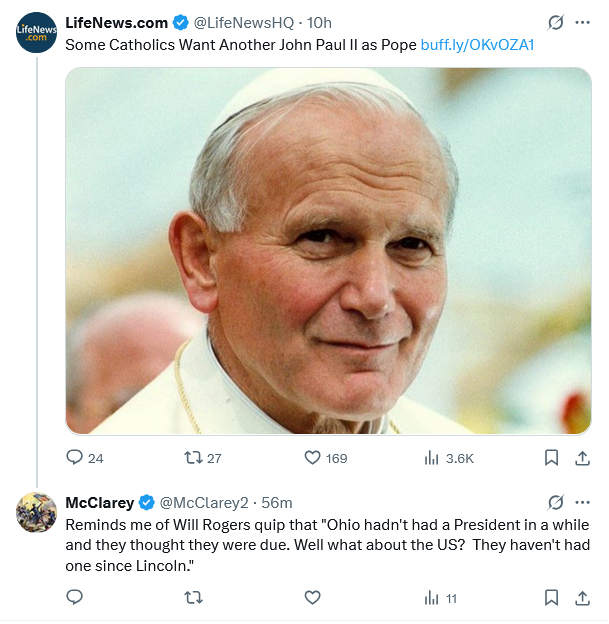The image size is (609, 624).
Task: Like McClarey's reply
Action: click(312, 597)
